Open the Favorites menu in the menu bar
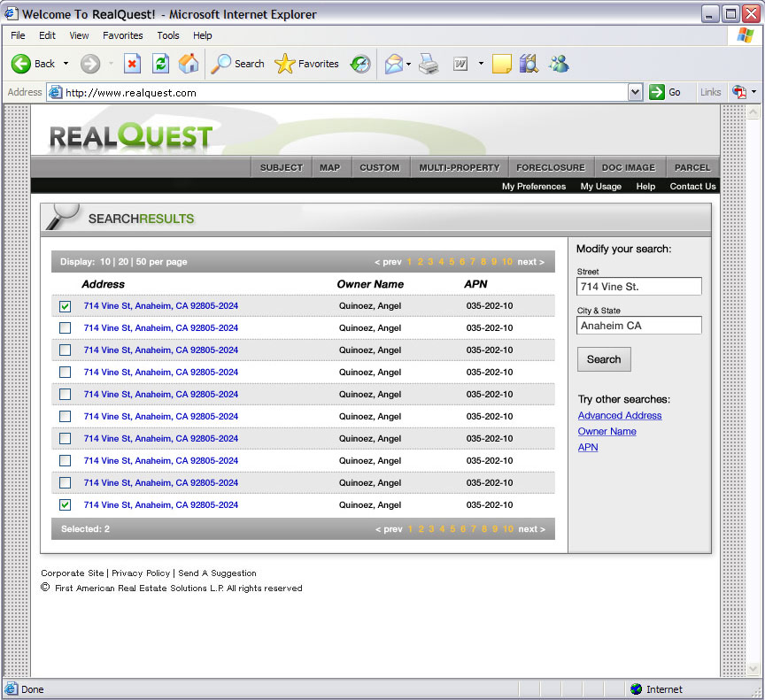Viewport: 765px width, 700px height. [123, 35]
